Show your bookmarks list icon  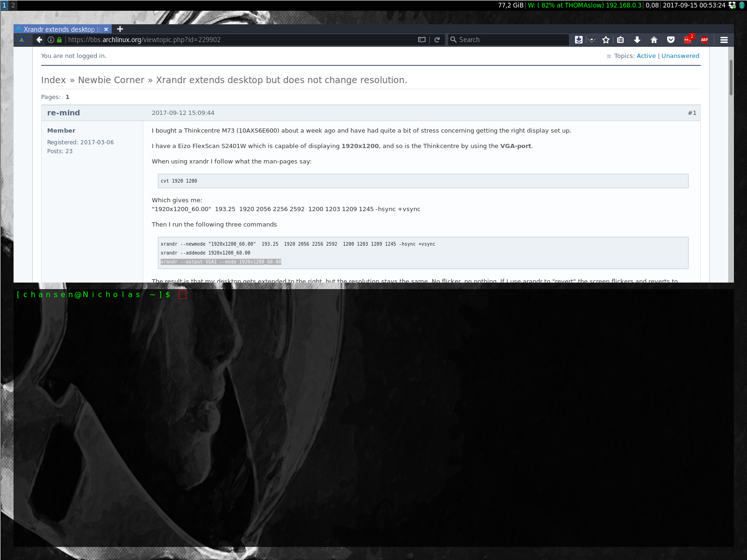[620, 40]
